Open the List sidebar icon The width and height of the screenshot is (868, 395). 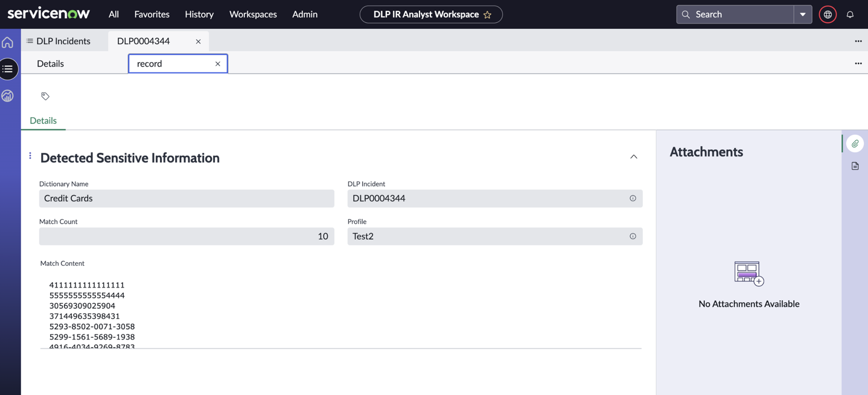pos(8,69)
